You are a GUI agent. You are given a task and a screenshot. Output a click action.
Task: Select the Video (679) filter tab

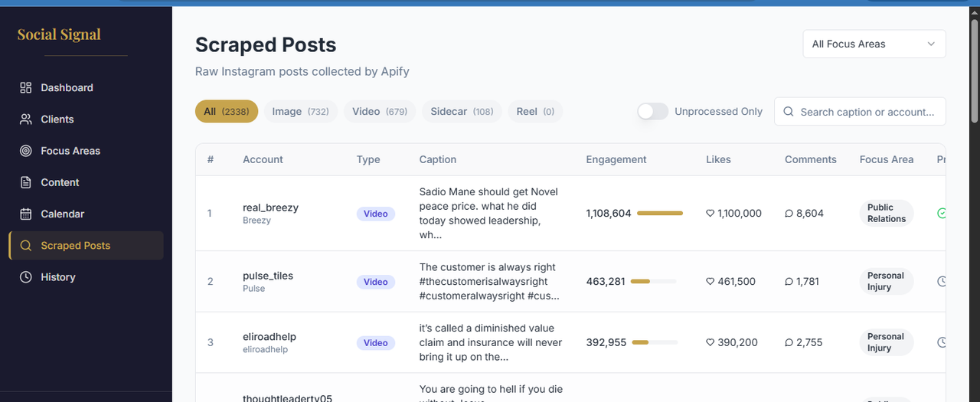pos(380,112)
